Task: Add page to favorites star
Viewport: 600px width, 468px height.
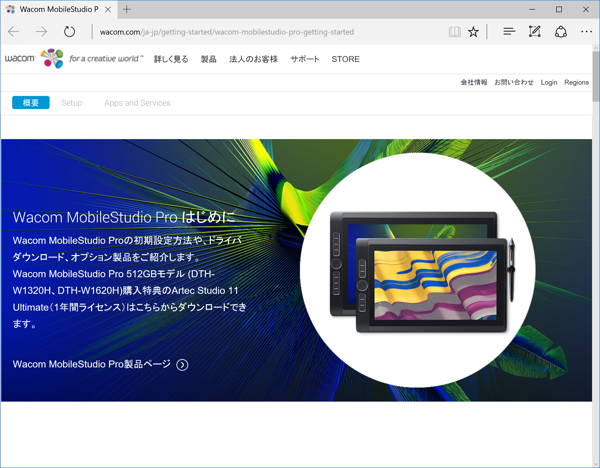Action: (x=473, y=32)
